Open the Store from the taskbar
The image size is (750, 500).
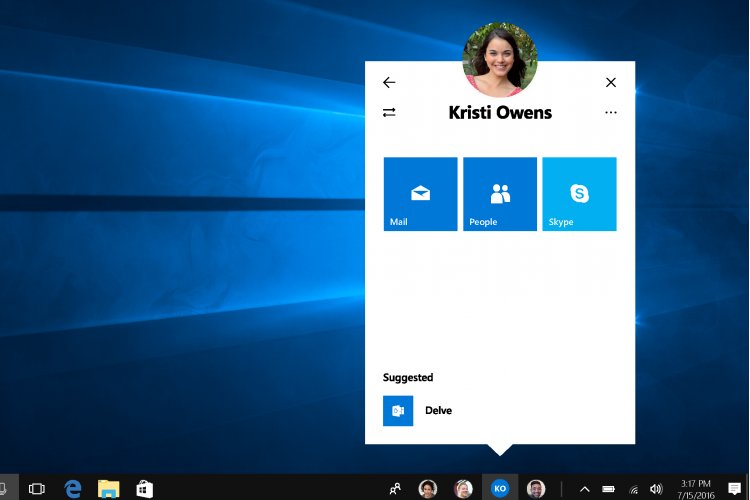point(144,489)
